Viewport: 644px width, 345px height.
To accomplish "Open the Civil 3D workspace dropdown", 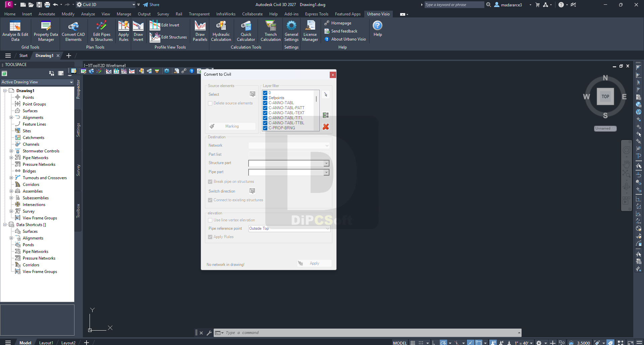I will [106, 5].
